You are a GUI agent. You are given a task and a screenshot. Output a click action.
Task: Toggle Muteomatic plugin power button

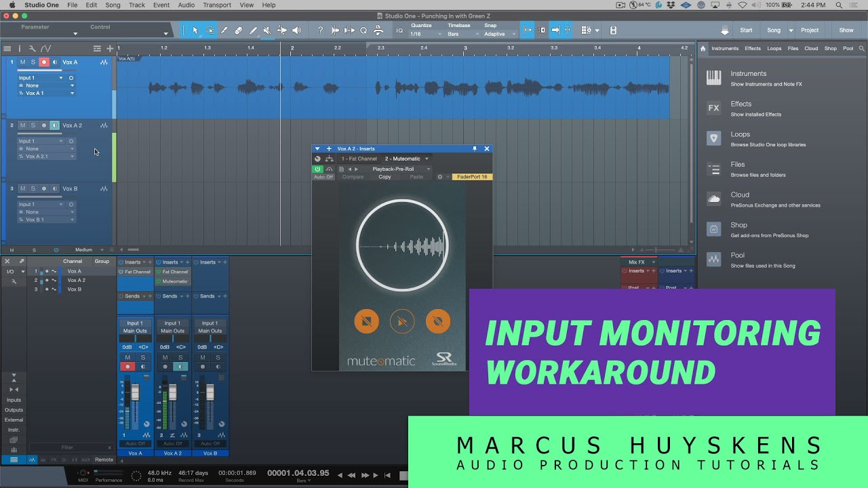[317, 169]
